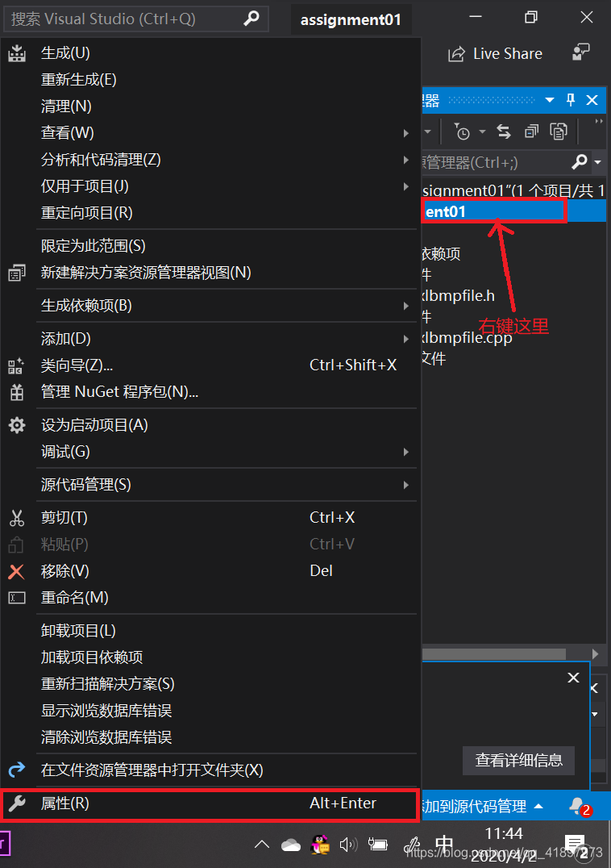
Task: Click Solution Explorer horizontal scrollbar
Action: (494, 654)
